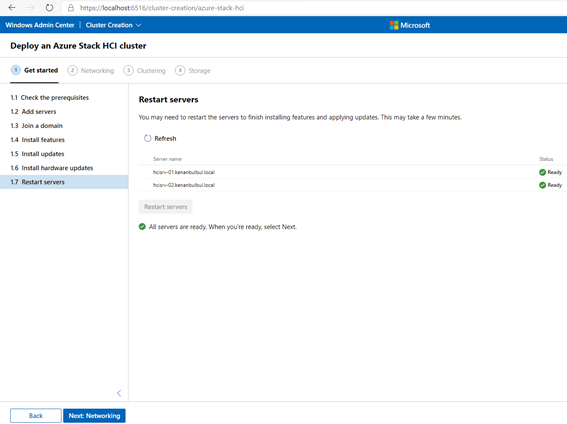Click the Next: Networking button
Screen dimensions: 567x424
(x=94, y=416)
